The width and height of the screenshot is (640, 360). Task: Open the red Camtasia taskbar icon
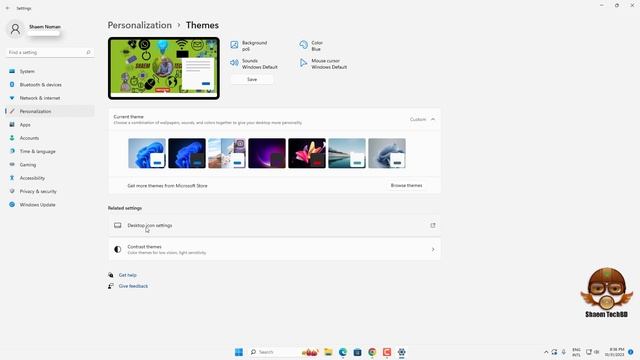[387, 352]
